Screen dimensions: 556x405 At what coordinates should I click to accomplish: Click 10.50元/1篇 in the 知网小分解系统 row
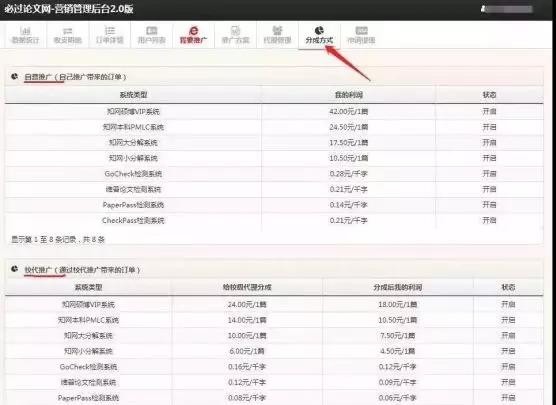tap(349, 158)
